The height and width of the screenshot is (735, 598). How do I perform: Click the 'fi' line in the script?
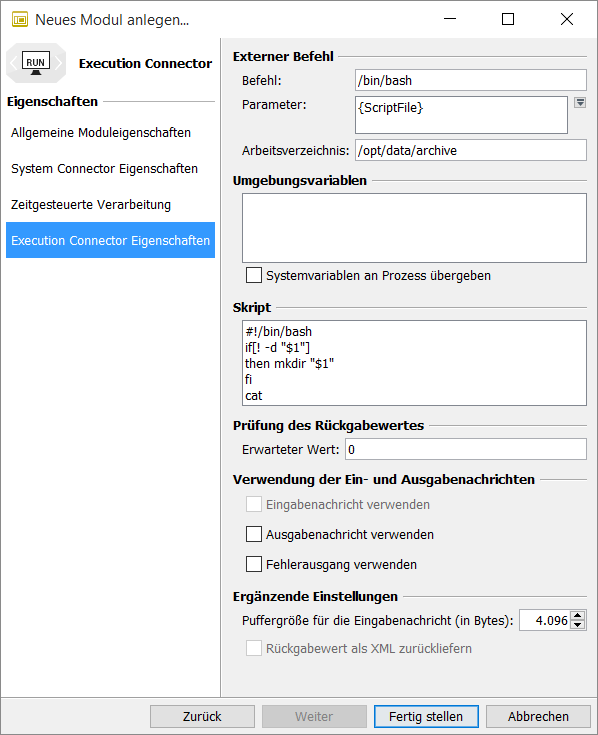[x=248, y=380]
